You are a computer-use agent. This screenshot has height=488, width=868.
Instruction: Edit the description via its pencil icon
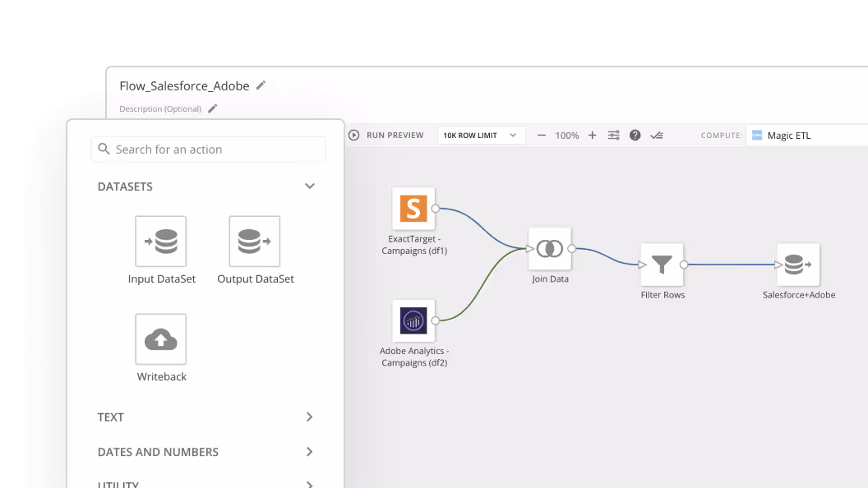point(212,108)
